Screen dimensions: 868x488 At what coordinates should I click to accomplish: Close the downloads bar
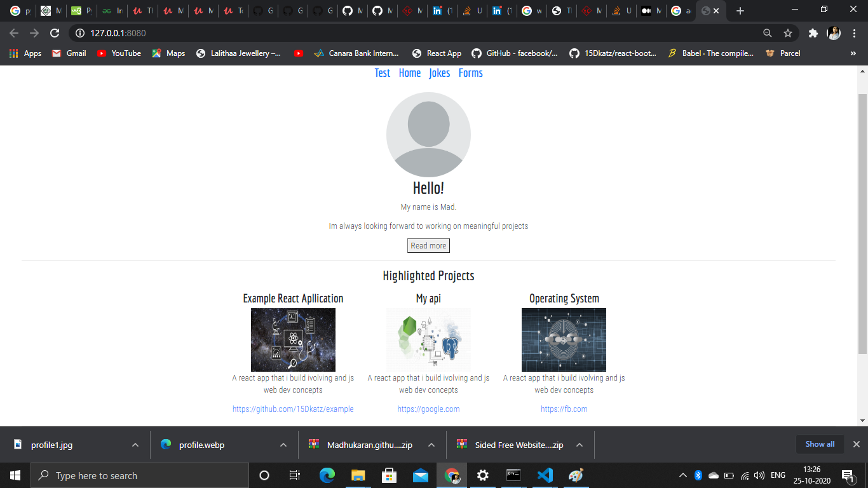pos(857,444)
